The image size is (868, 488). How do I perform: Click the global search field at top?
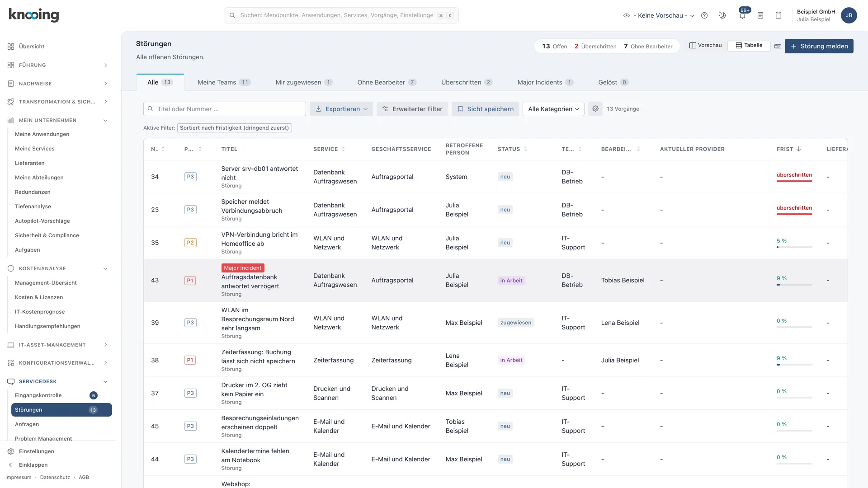pos(341,15)
